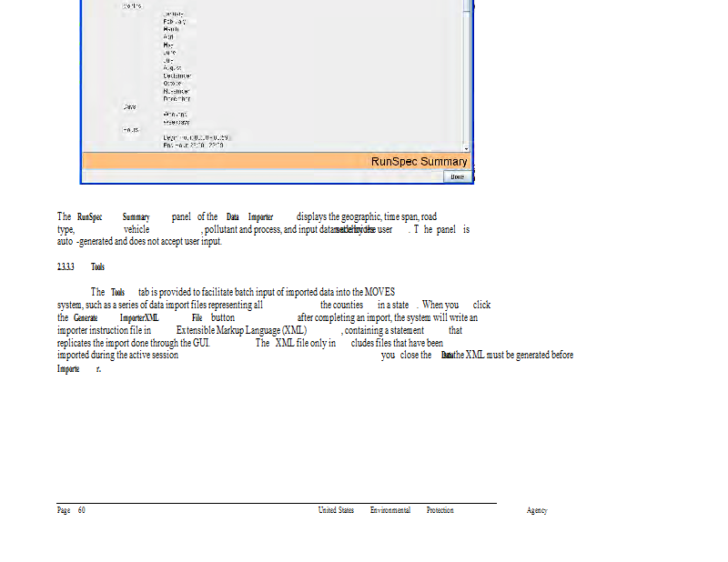Click the Hours heading in the summary

[130, 129]
